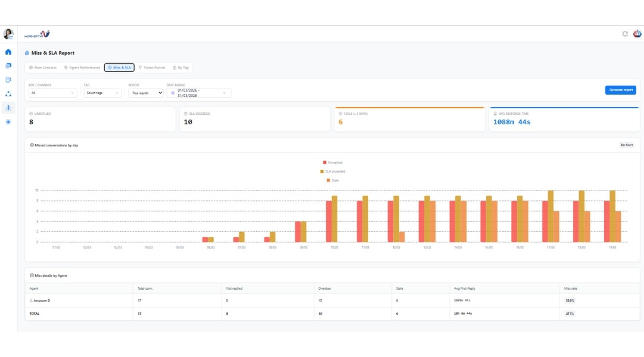Switch to the Status Funnel tab
This screenshot has height=357, width=644.
[x=152, y=68]
